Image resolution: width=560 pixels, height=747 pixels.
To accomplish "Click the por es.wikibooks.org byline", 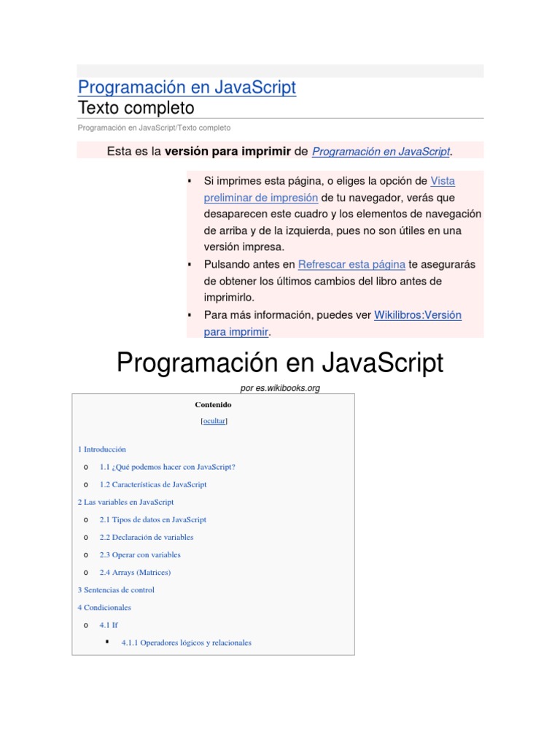I will coord(280,388).
